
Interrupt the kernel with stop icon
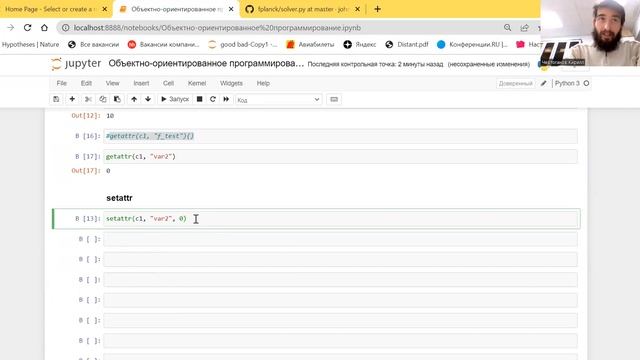[x=200, y=99]
